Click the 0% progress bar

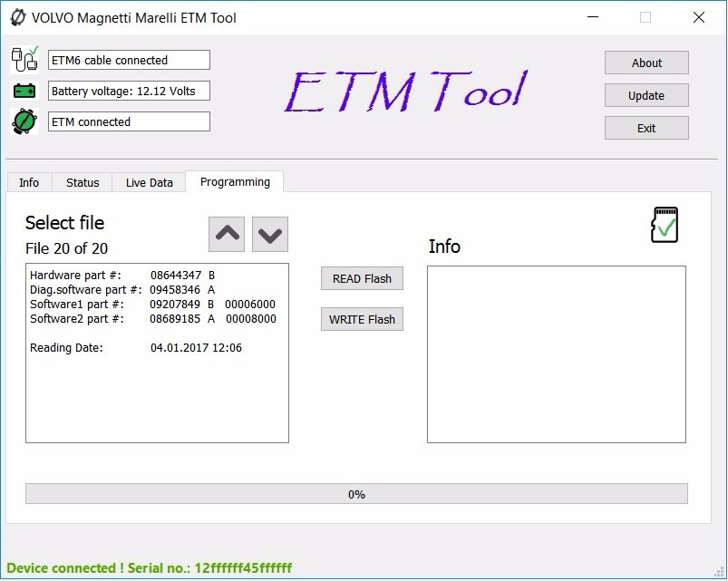[357, 494]
